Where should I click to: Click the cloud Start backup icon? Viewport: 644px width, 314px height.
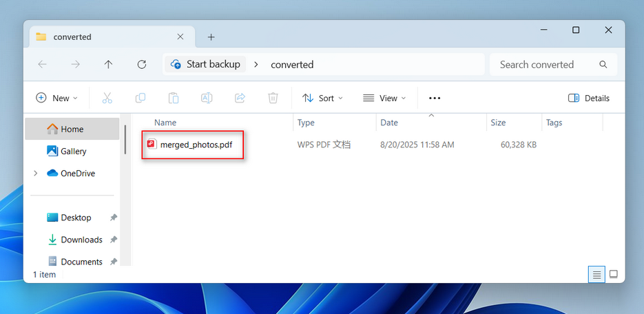(176, 64)
